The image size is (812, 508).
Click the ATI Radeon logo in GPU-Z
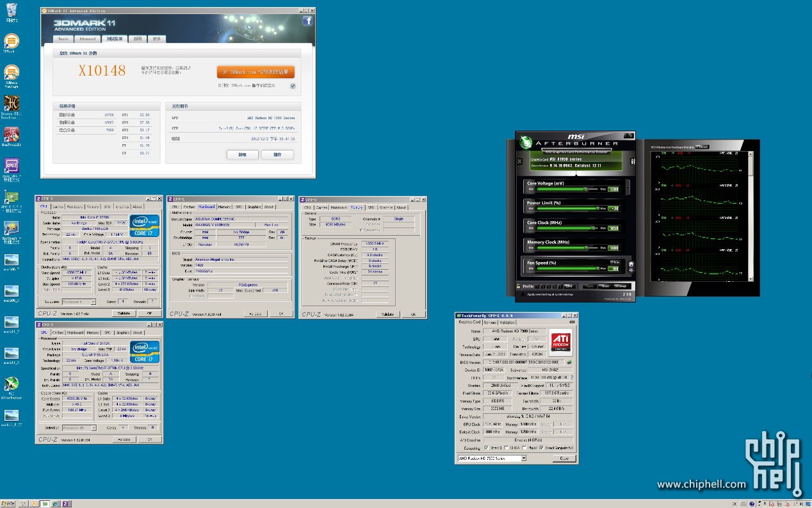click(560, 343)
